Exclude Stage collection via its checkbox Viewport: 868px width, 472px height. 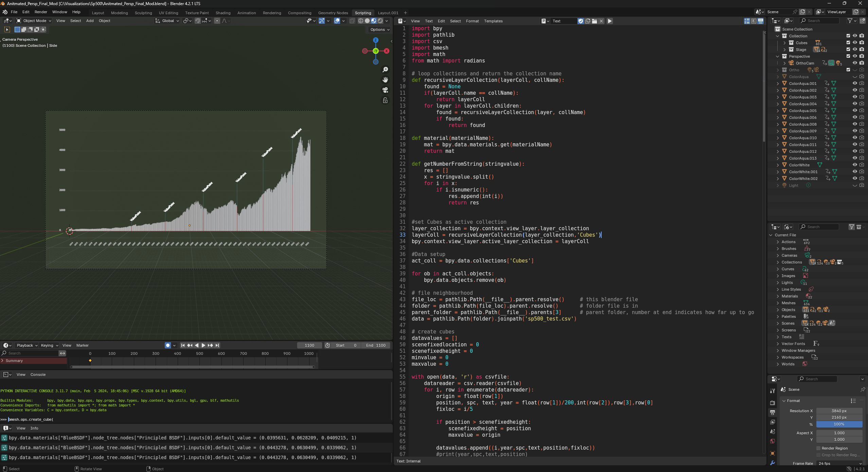click(848, 50)
